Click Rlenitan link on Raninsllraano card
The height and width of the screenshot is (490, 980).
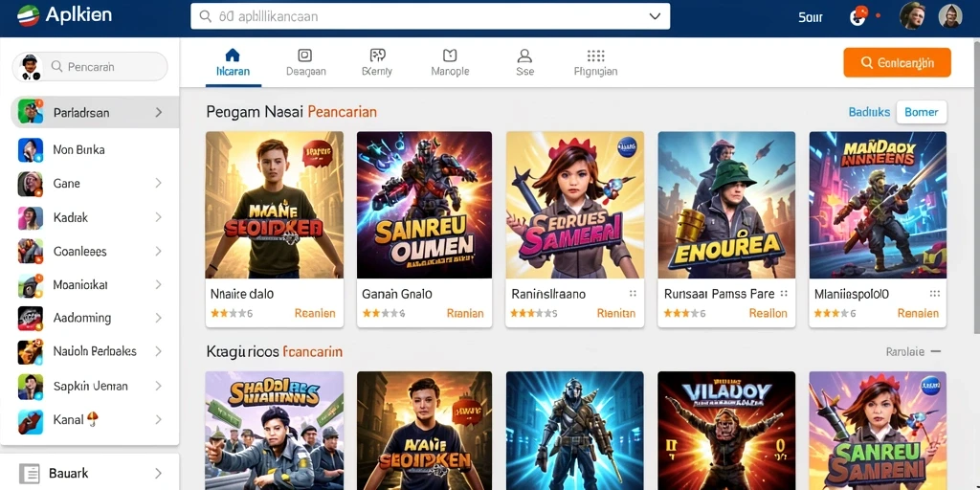click(x=616, y=313)
